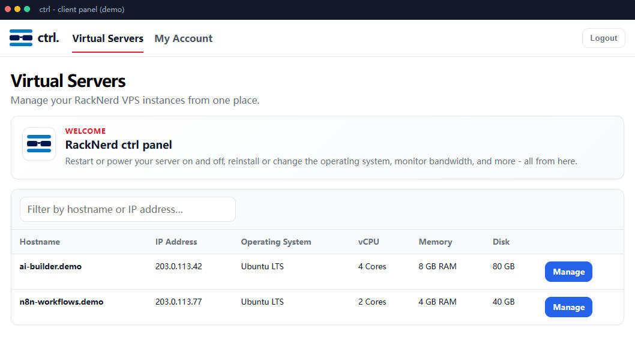Click the 40 GB disk cell

pos(504,302)
